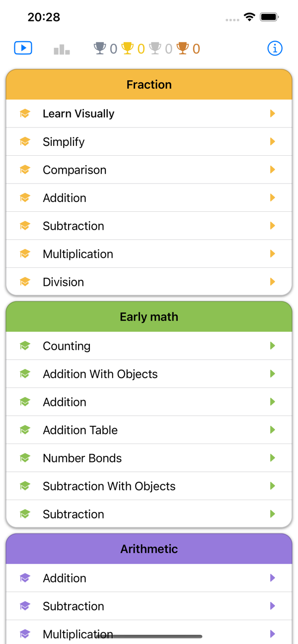298x644 pixels.
Task: Open Subtraction With Objects lesson
Action: (109, 486)
